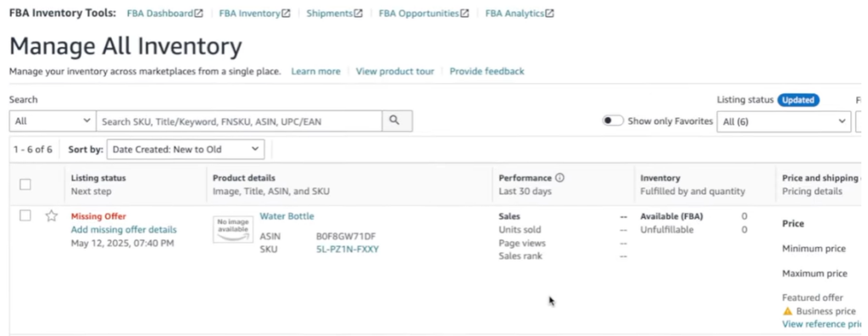Click View product tour link

click(x=395, y=71)
